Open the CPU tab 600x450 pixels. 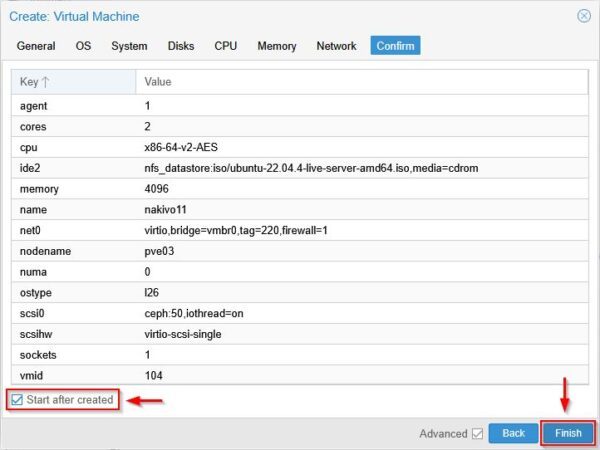tap(225, 46)
